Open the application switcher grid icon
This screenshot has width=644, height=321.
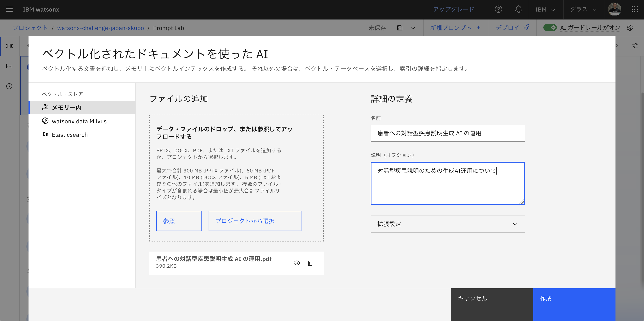click(x=634, y=9)
